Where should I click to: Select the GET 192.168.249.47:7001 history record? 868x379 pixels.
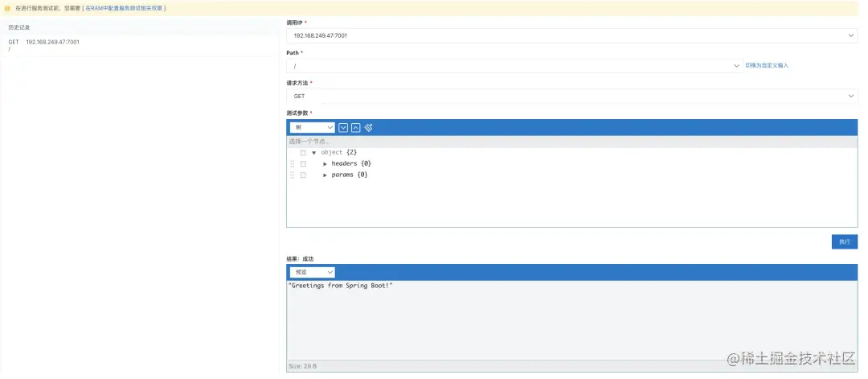pyautogui.click(x=141, y=45)
